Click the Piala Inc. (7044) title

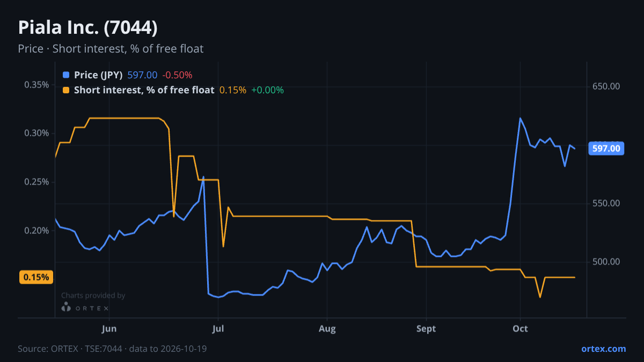click(x=87, y=27)
